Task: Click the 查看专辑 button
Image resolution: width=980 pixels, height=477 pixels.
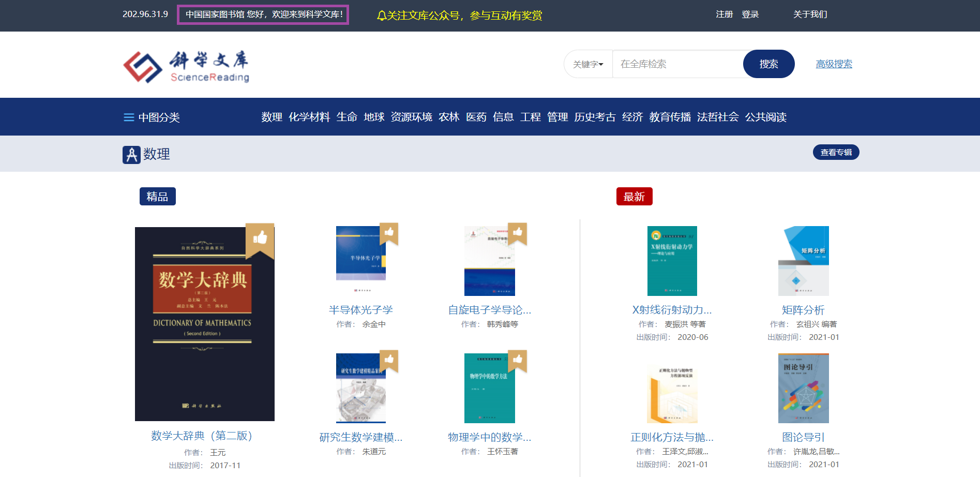Action: (x=836, y=152)
